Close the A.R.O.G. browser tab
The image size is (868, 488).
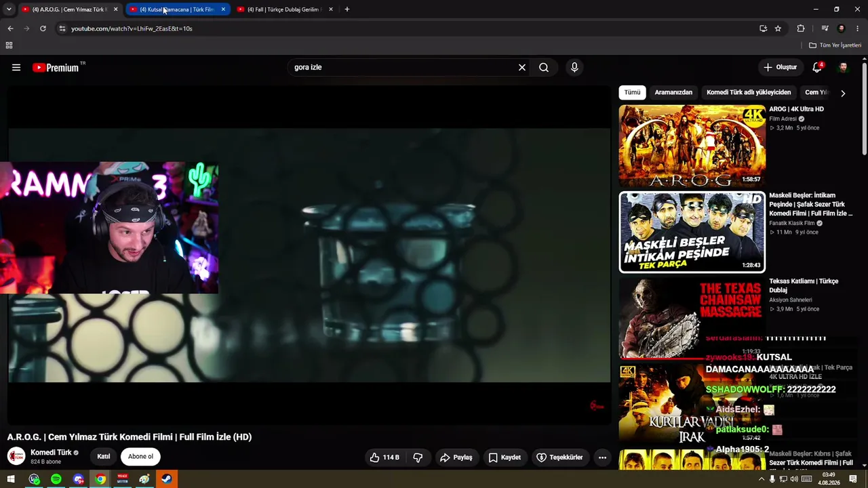pos(116,9)
